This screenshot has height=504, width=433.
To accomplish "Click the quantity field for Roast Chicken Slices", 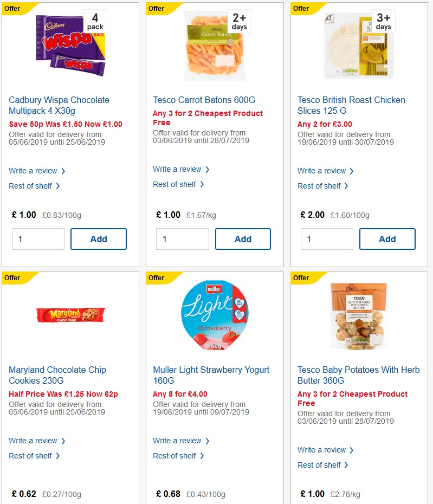I will 327,238.
